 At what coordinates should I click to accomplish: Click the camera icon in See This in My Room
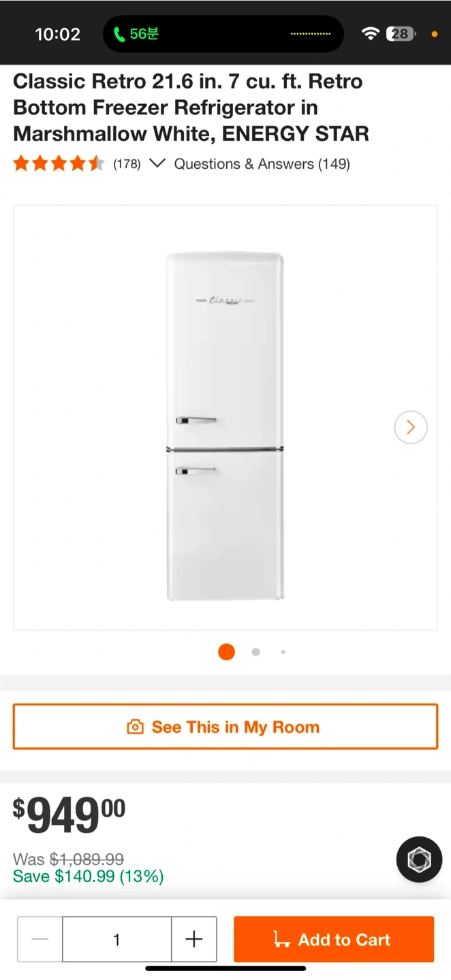point(136,727)
